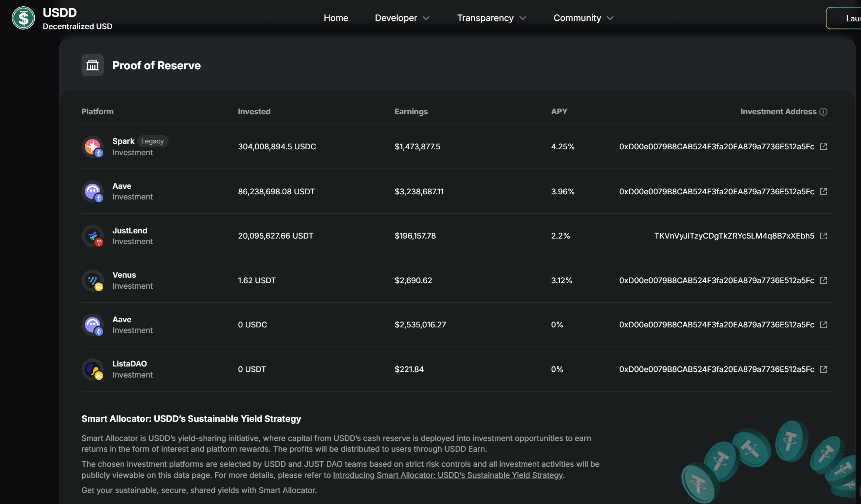Expand the Transparency dropdown menu
The height and width of the screenshot is (504, 861).
click(x=491, y=18)
